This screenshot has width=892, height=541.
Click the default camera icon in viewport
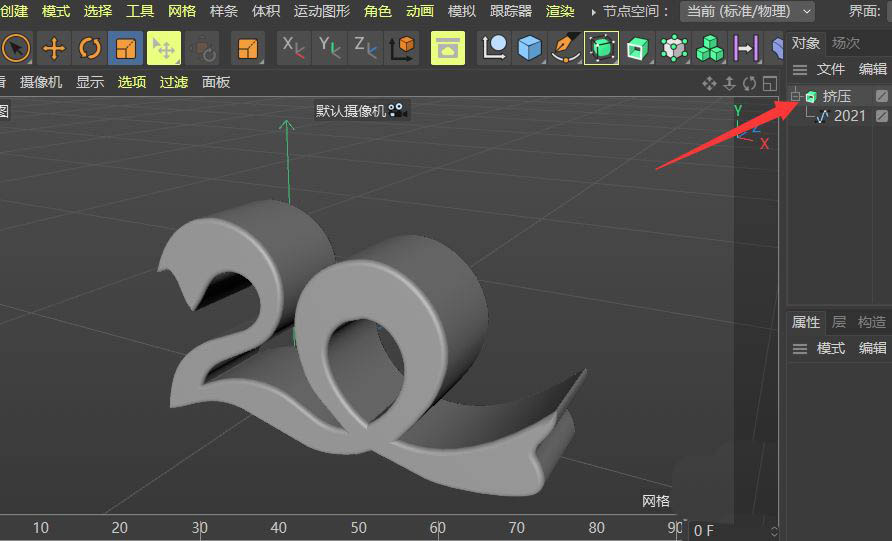click(x=398, y=110)
